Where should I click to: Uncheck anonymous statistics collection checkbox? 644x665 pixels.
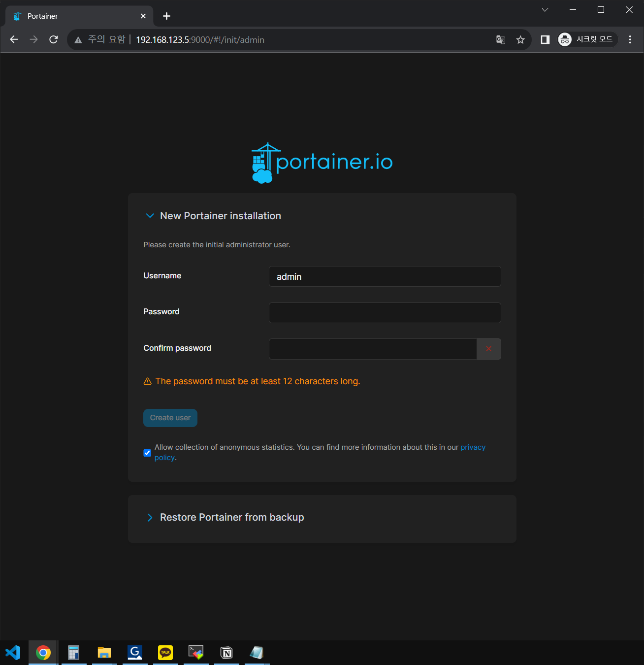click(147, 453)
